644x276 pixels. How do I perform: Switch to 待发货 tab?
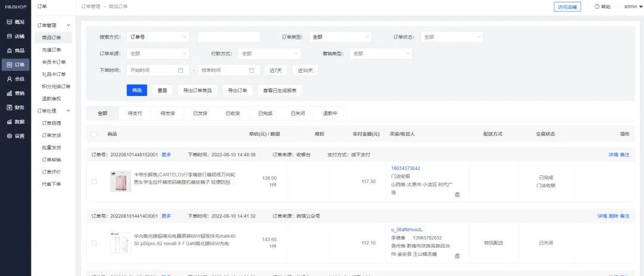tap(167, 113)
